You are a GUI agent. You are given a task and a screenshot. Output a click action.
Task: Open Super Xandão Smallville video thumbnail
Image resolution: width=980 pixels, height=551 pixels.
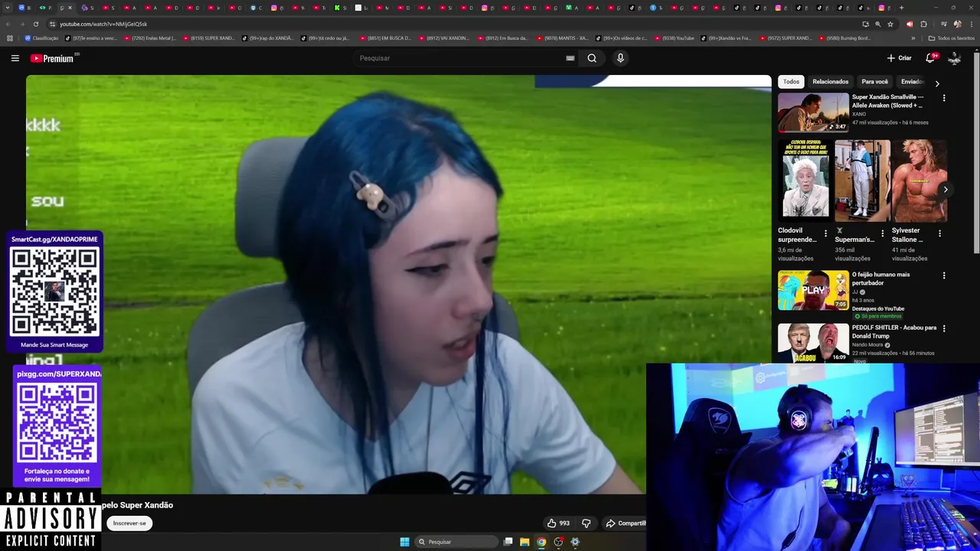click(813, 112)
